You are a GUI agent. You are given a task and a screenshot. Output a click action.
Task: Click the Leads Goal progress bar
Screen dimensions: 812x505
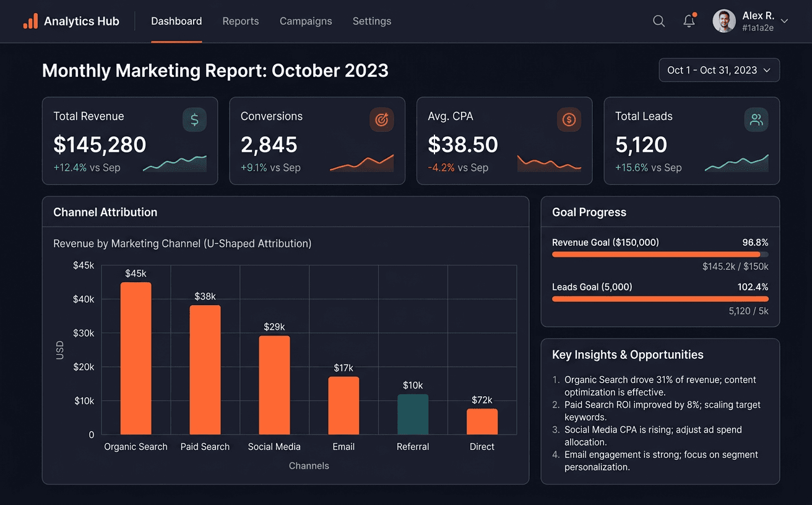(660, 299)
